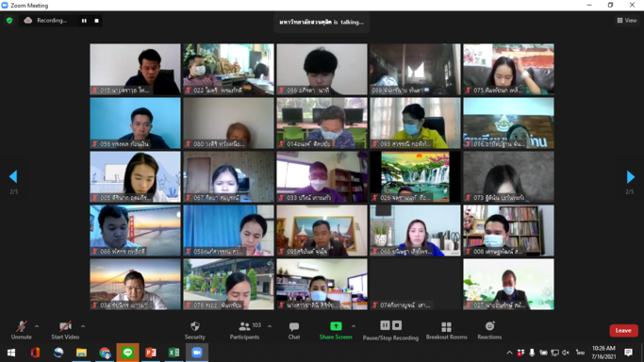Image resolution: width=644 pixels, height=362 pixels.
Task: Open the Zoom app on the taskbar
Action: click(197, 353)
